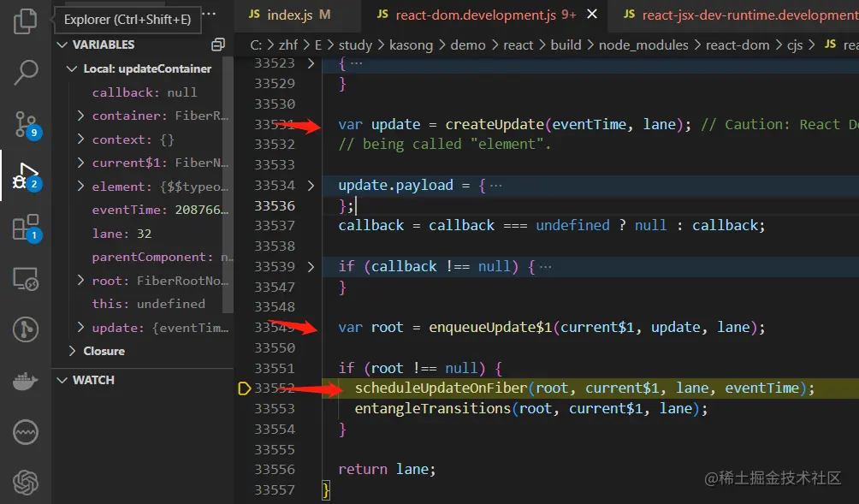Expand the update variable
The width and height of the screenshot is (859, 504).
[x=81, y=328]
